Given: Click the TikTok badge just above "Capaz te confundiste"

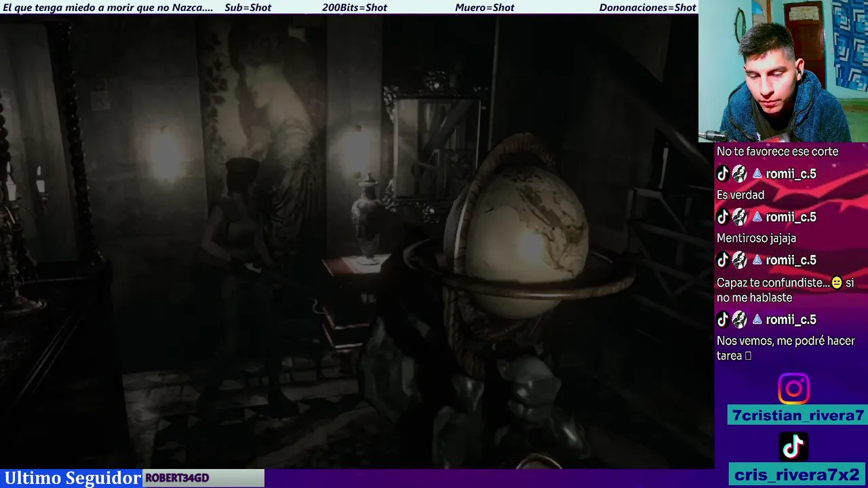Looking at the screenshot, I should click(723, 260).
